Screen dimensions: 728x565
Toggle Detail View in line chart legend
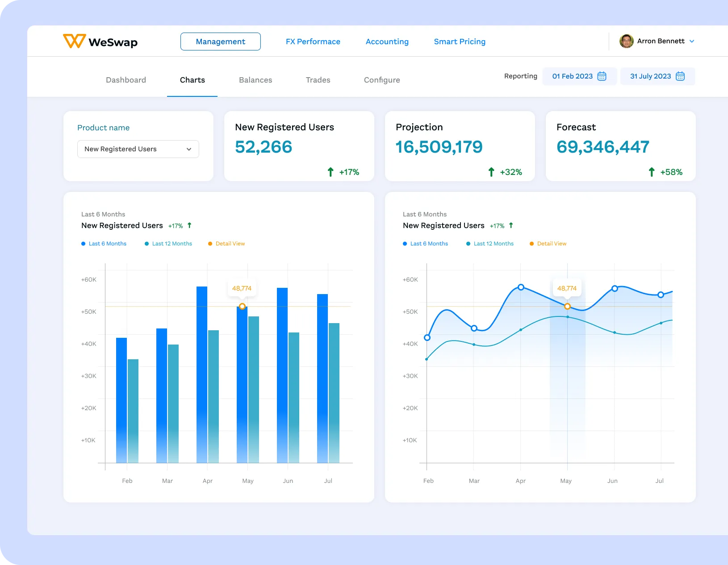(x=548, y=244)
